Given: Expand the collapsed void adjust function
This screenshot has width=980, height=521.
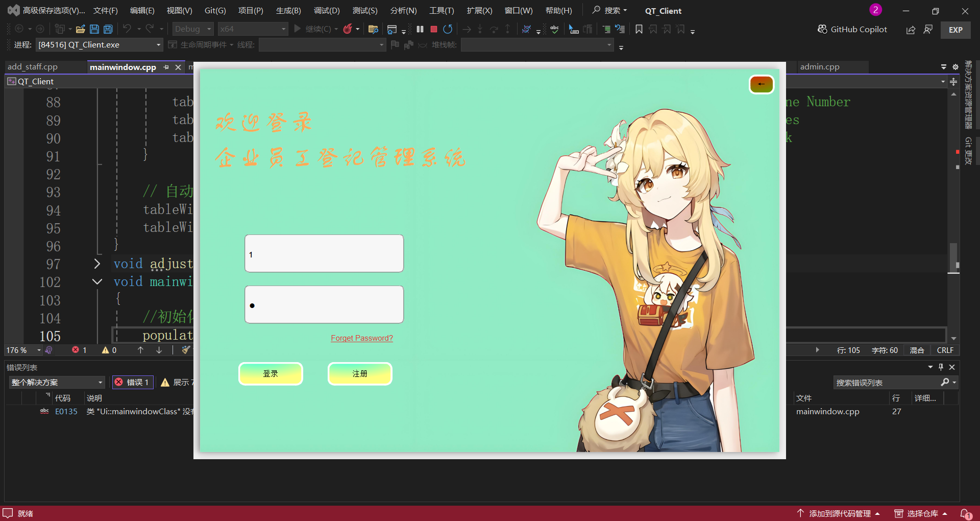Looking at the screenshot, I should [97, 264].
